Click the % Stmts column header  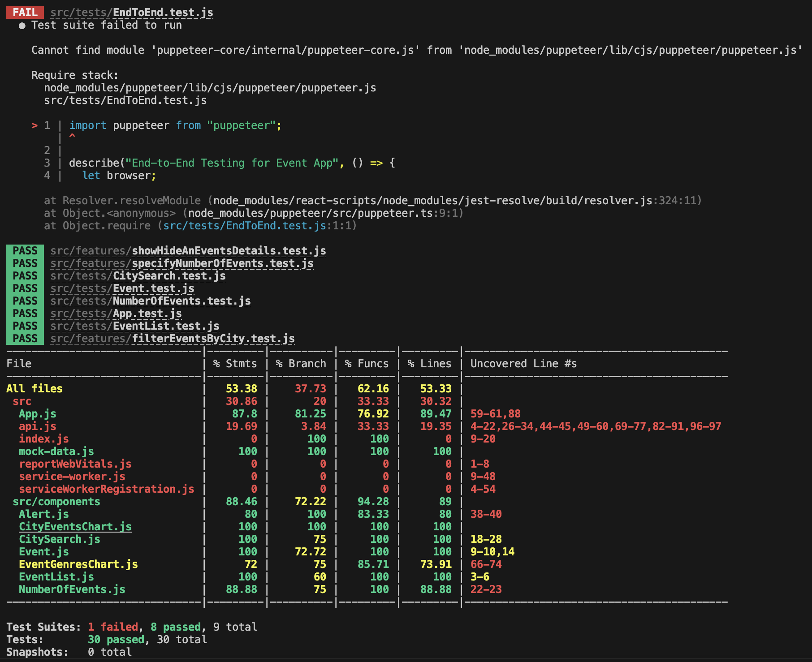235,364
